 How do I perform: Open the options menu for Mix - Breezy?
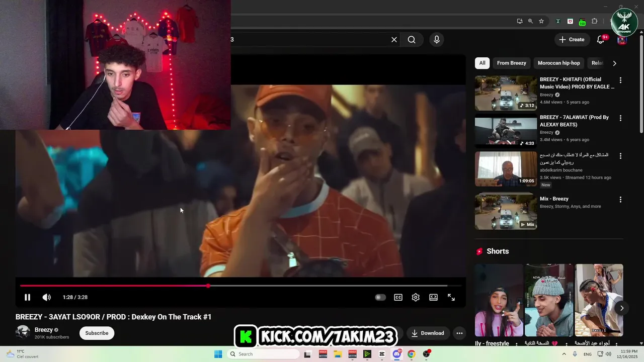point(620,200)
